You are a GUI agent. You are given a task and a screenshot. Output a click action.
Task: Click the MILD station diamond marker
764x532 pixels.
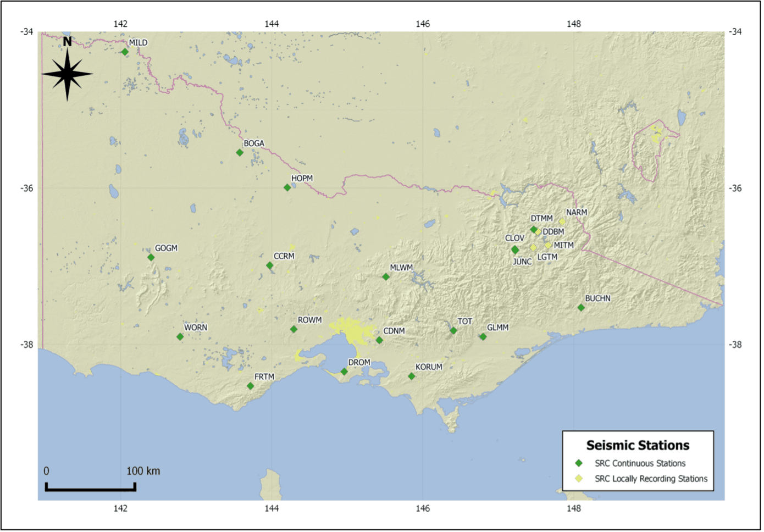(x=125, y=52)
